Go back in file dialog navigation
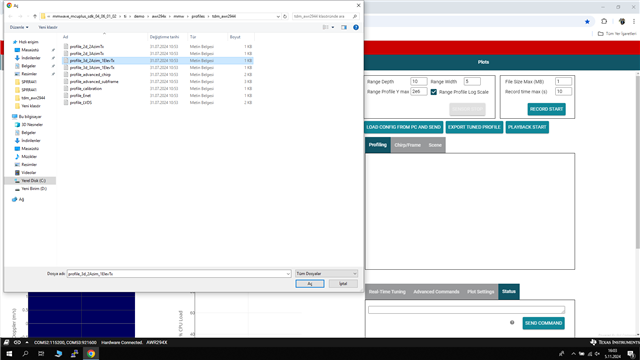The height and width of the screenshot is (360, 640). point(11,16)
